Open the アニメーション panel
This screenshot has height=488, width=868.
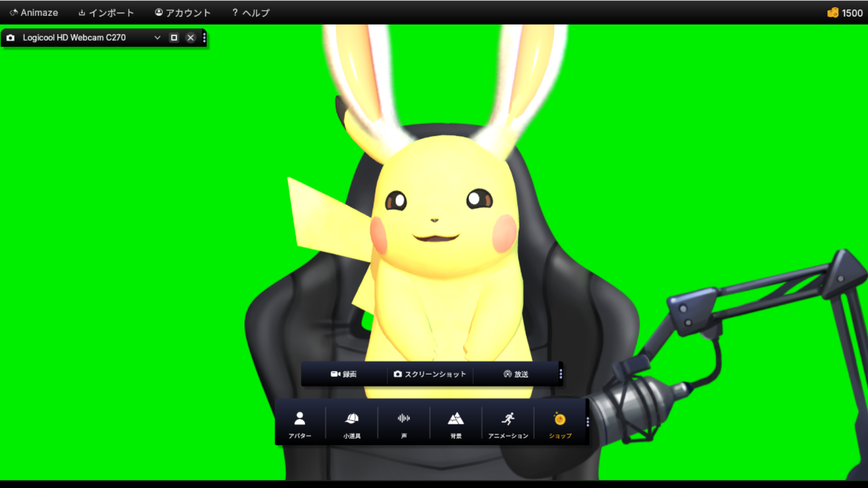(x=508, y=424)
